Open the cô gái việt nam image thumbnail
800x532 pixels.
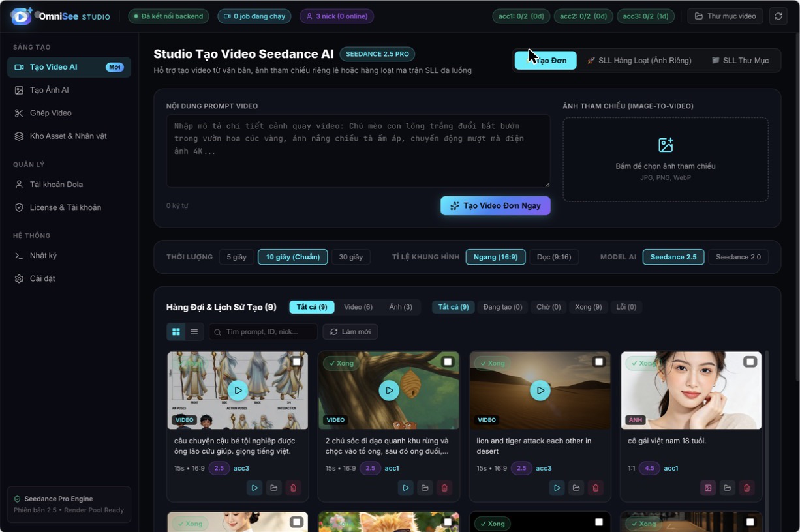tap(691, 391)
